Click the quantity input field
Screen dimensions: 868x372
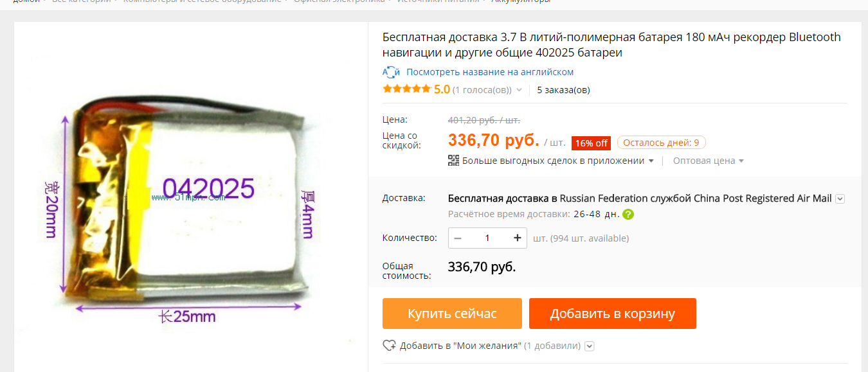pos(487,238)
